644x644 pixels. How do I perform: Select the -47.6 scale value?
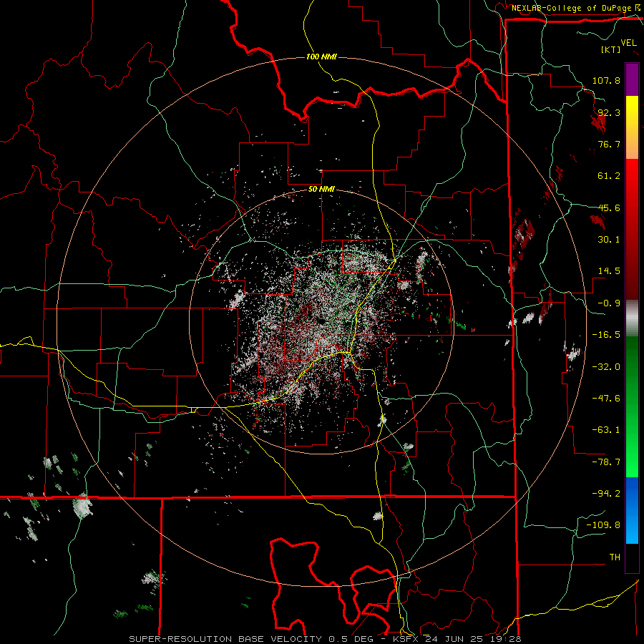click(x=606, y=399)
